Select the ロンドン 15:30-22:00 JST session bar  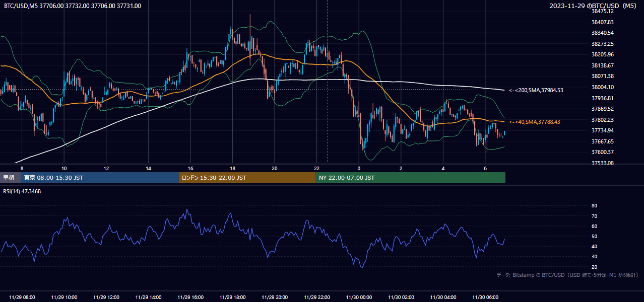pyautogui.click(x=247, y=178)
